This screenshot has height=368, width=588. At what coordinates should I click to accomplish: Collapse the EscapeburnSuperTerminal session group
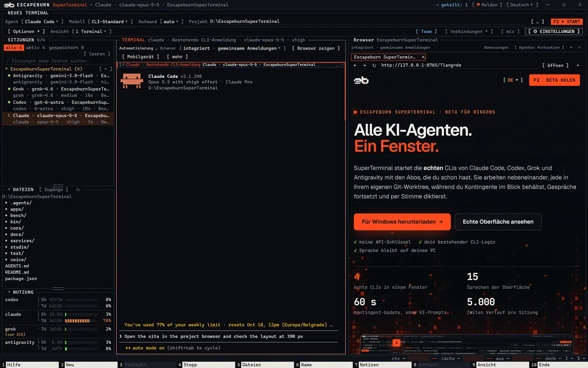(7, 69)
